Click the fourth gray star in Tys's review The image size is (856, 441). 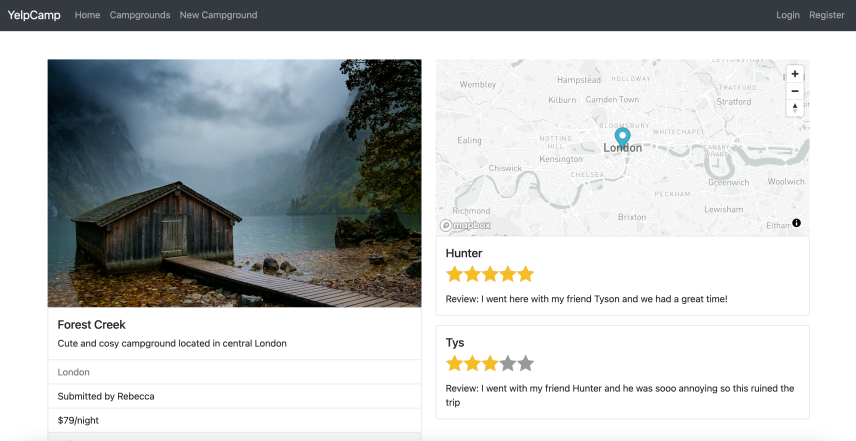point(508,363)
